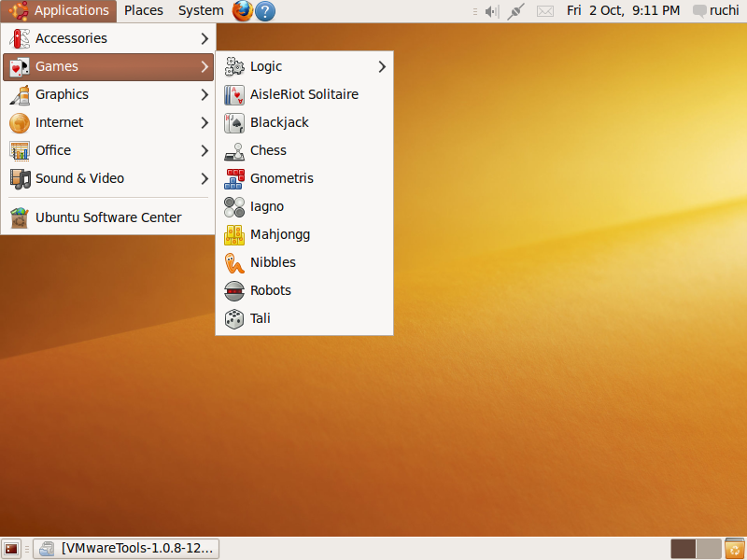The height and width of the screenshot is (560, 747).
Task: Open the network connection indicator
Action: pos(515,11)
